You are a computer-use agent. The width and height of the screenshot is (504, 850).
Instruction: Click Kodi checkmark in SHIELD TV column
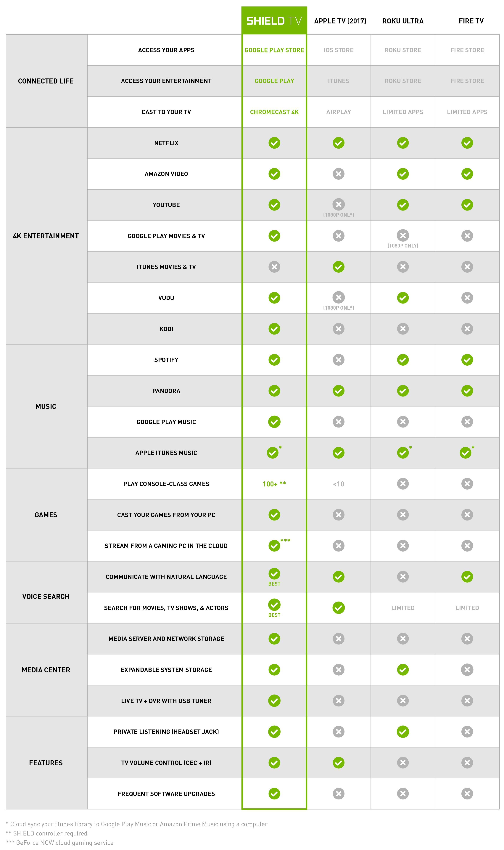point(274,329)
